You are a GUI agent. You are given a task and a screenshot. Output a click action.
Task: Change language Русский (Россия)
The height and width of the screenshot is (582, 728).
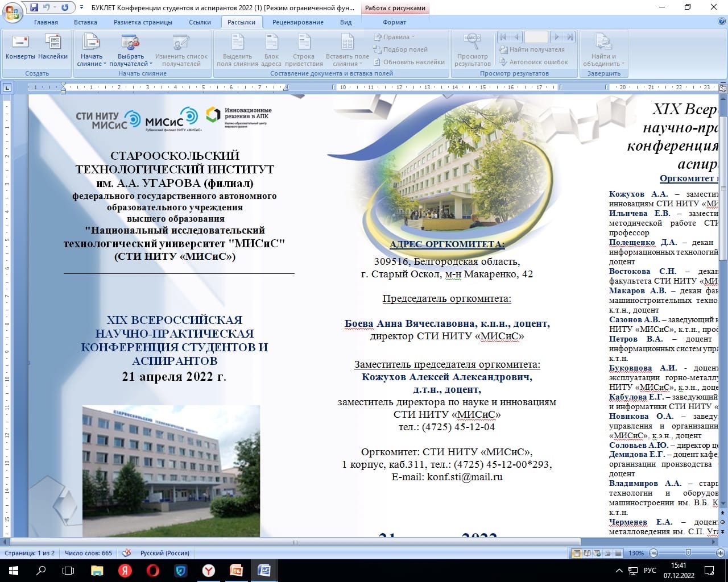165,553
